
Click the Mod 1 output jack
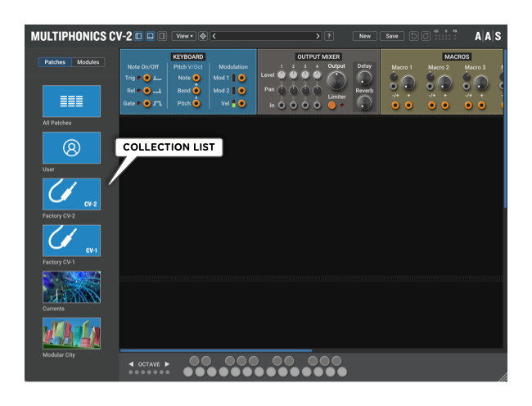(x=241, y=78)
